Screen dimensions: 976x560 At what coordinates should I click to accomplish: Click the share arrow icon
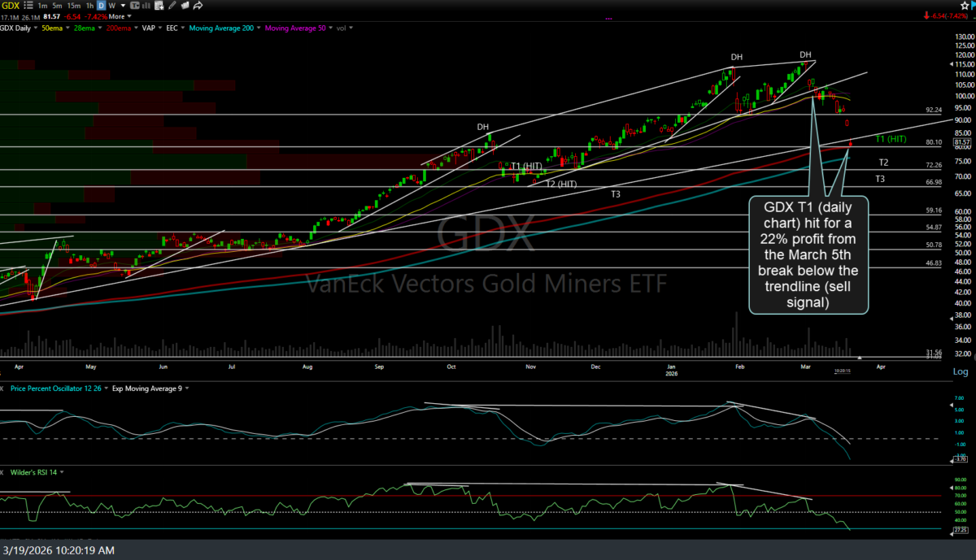[198, 6]
